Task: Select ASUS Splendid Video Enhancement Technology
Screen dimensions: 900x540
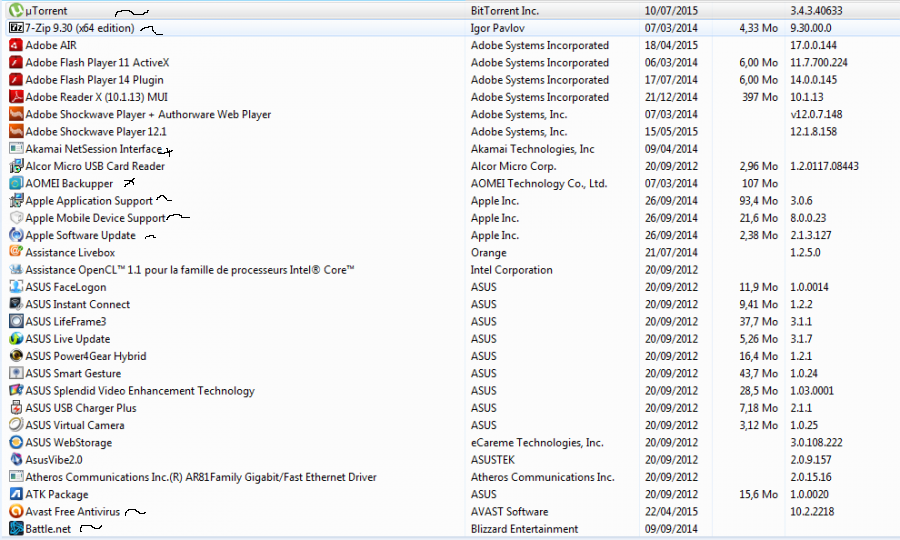Action: tap(140, 390)
